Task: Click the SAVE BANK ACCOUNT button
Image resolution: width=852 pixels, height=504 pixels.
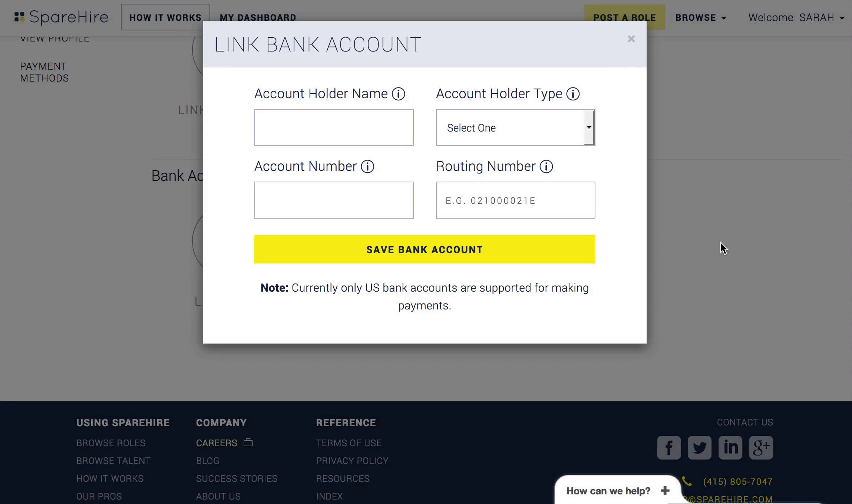Action: (x=424, y=249)
